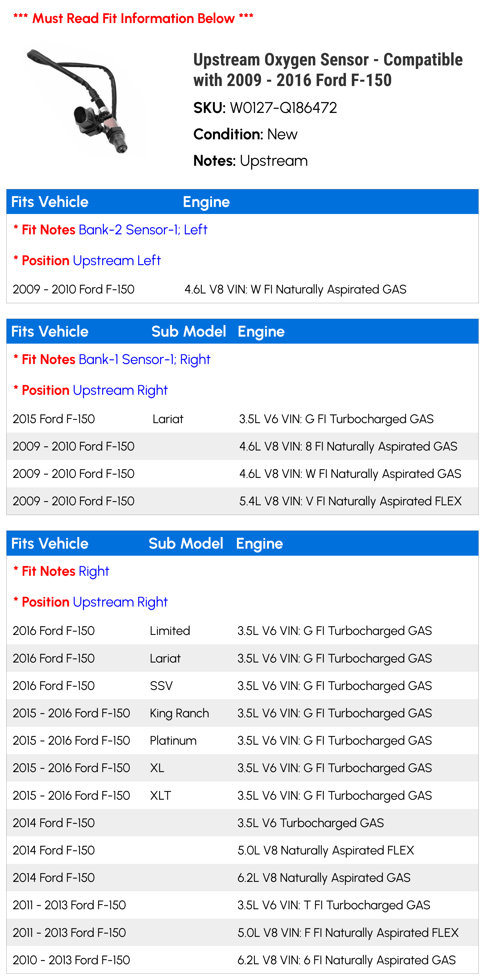Screen dimensions: 485x980
Task: Click the Engine header in first table
Action: 206,202
